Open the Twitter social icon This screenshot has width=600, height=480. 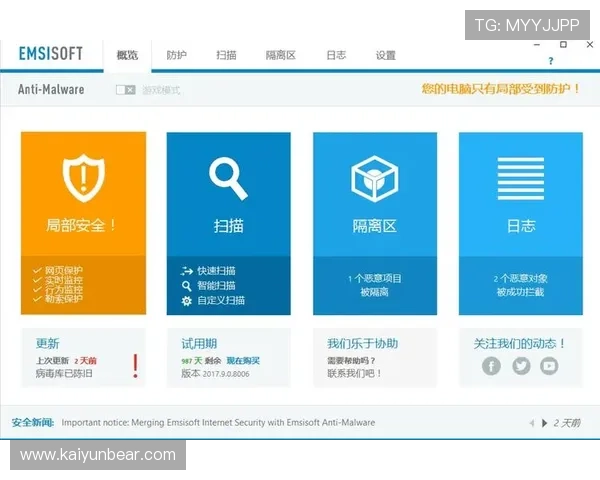point(520,366)
